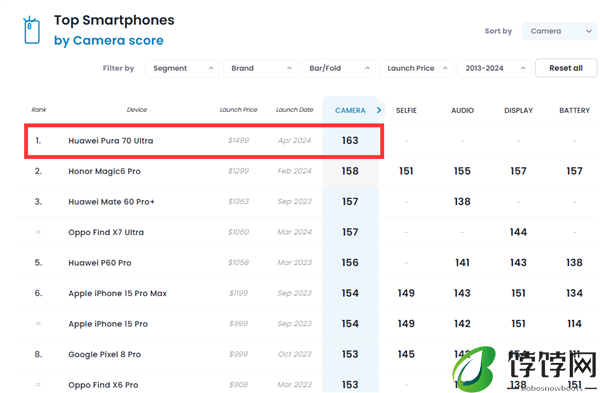Click audio score 155 for Honor Magic6 Pro
Image resolution: width=600 pixels, height=393 pixels.
[x=462, y=171]
